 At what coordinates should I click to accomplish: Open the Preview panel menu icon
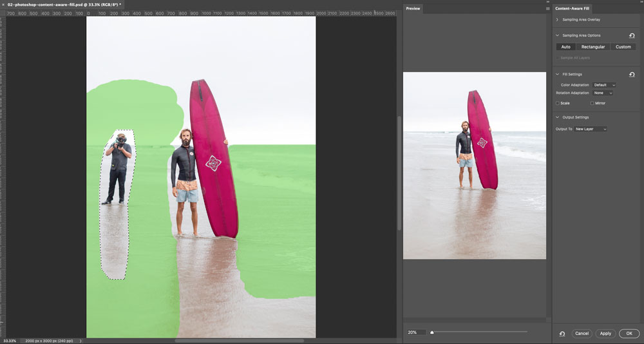click(x=547, y=8)
